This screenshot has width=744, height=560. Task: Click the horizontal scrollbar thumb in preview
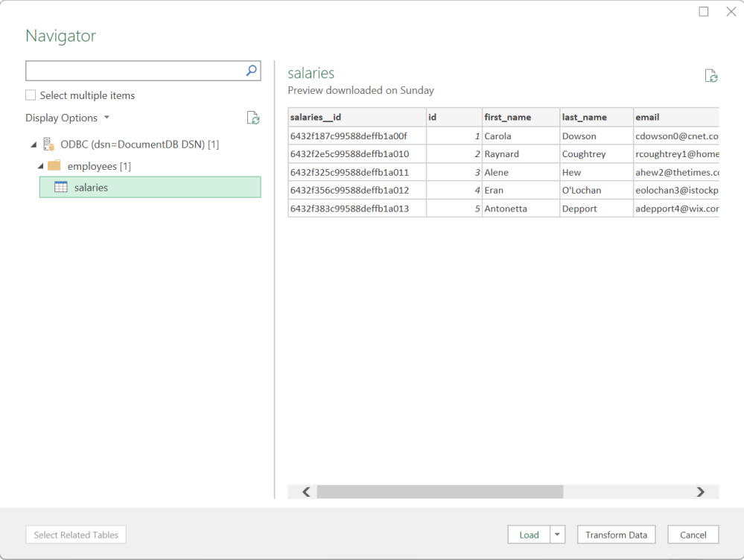(x=439, y=491)
